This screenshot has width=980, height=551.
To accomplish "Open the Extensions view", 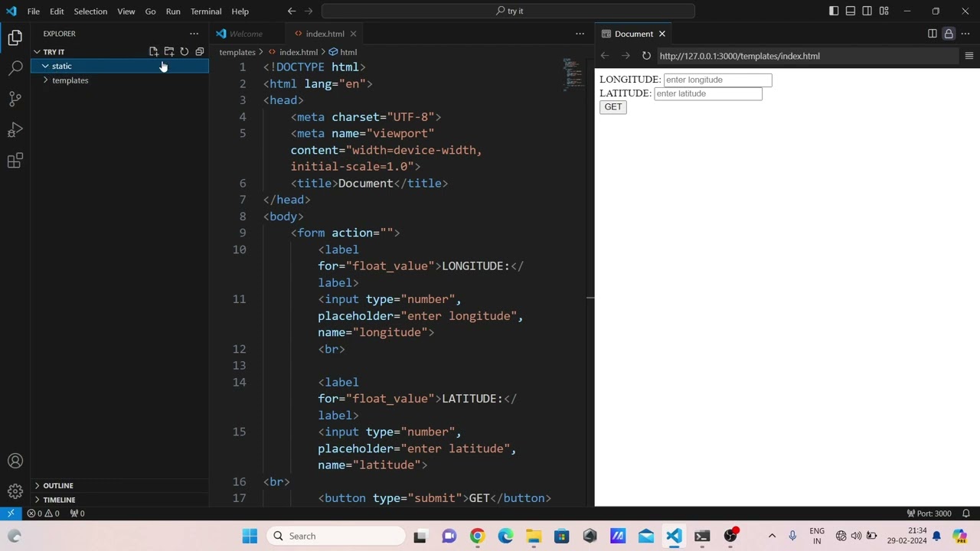I will pos(15,161).
